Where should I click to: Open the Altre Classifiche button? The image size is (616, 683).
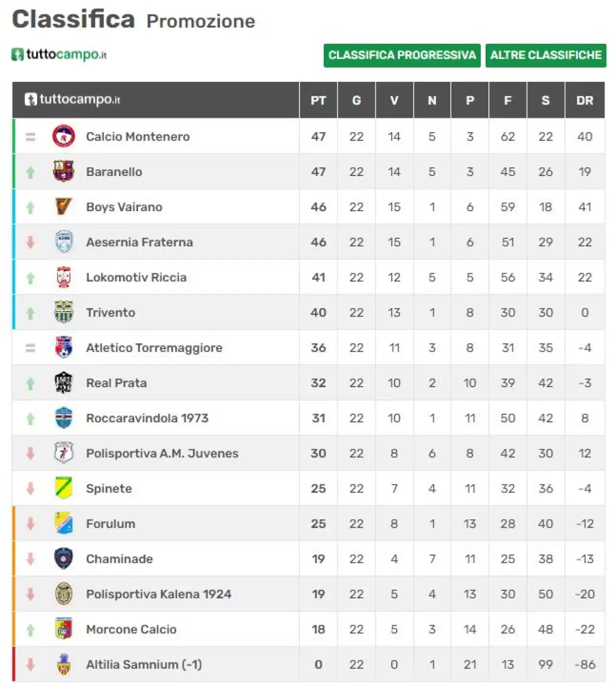click(x=546, y=55)
